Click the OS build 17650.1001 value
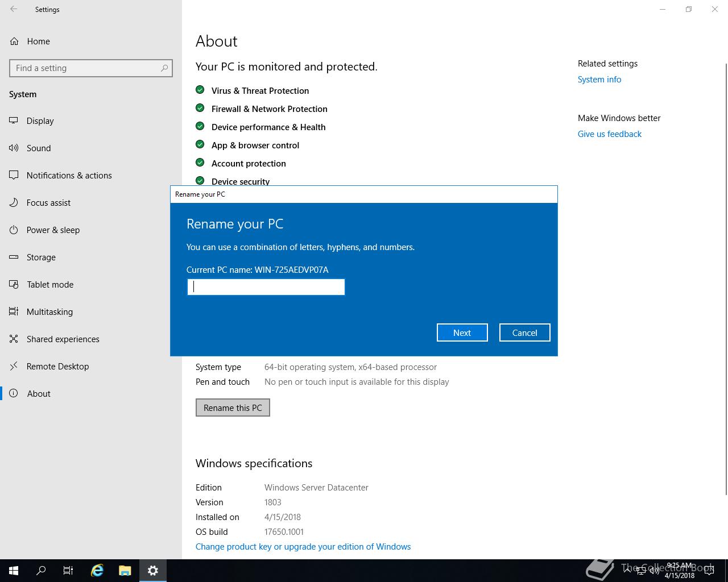This screenshot has height=582, width=728. [x=284, y=532]
